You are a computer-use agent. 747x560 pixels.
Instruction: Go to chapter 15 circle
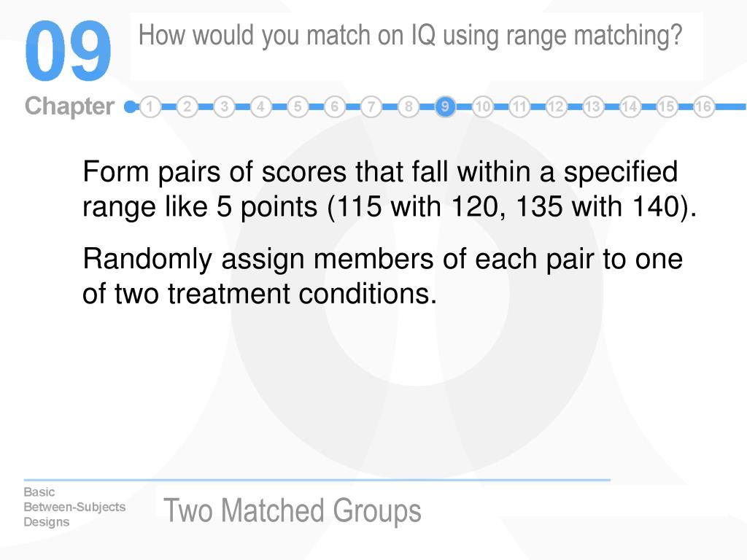click(667, 106)
